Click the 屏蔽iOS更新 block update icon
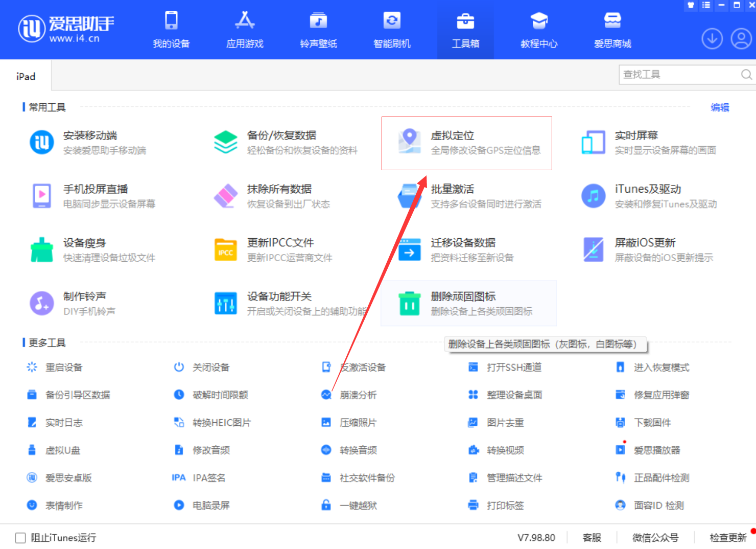The image size is (756, 549). (x=594, y=249)
